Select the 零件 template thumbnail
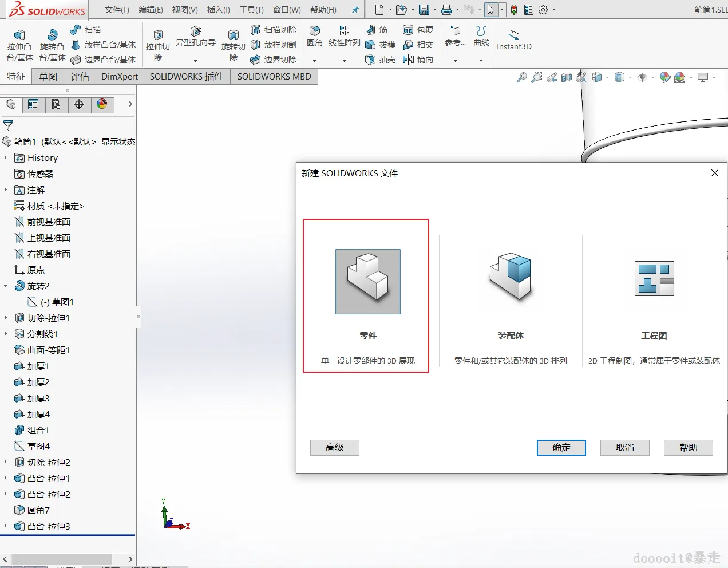Viewport: 728px width, 568px height. [x=367, y=281]
